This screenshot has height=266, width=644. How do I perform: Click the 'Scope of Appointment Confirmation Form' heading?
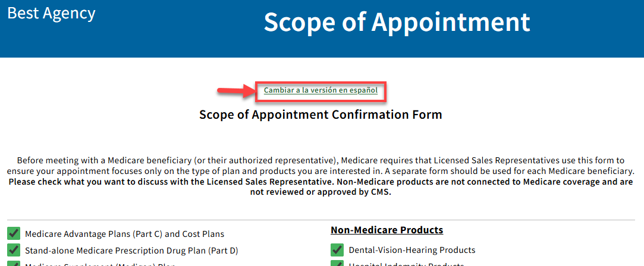(321, 114)
